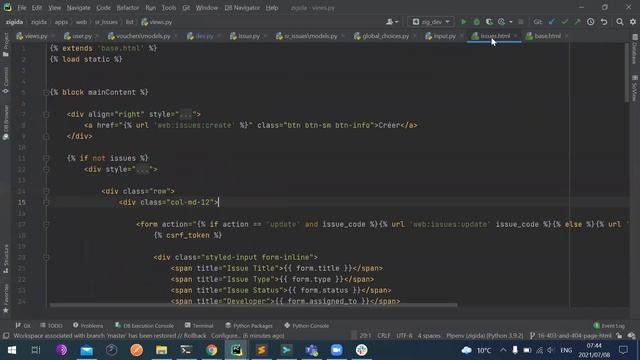This screenshot has height=360, width=640.
Task: Click the lock read-only icon in status bar
Action: (619, 336)
